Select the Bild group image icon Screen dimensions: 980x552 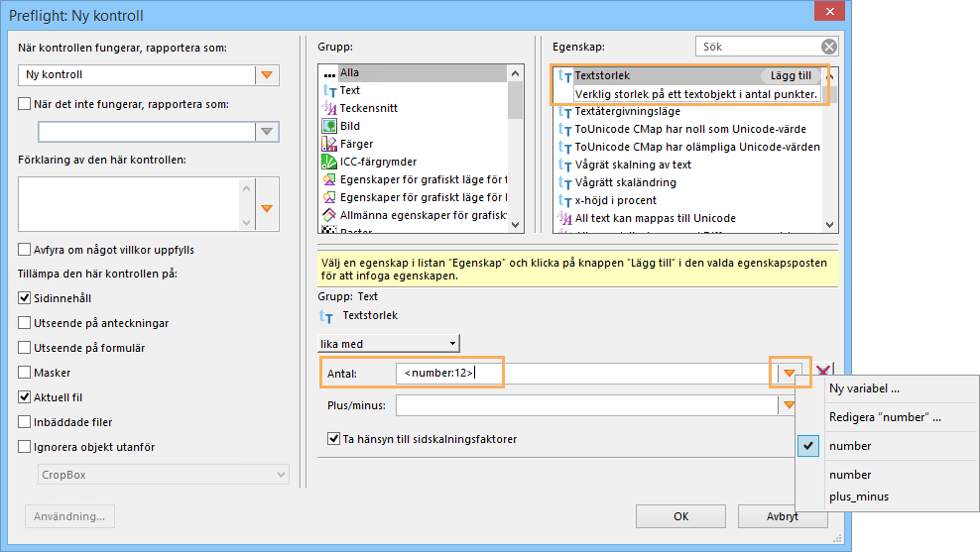tap(330, 127)
